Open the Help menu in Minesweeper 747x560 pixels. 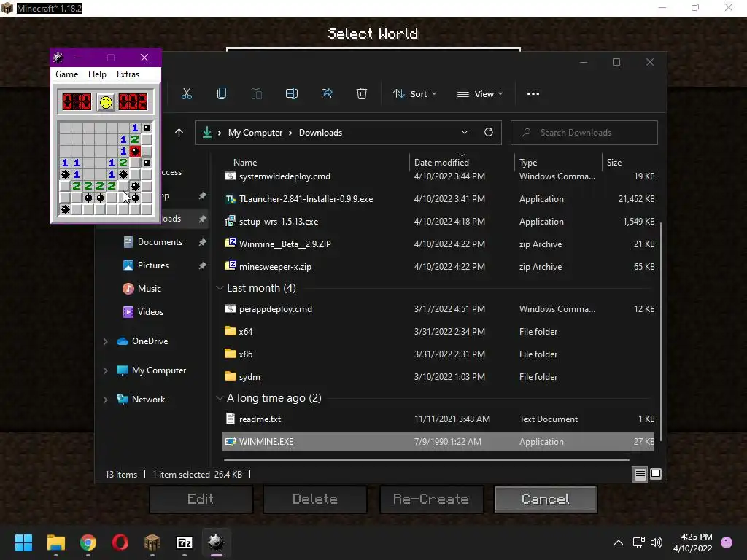(97, 74)
